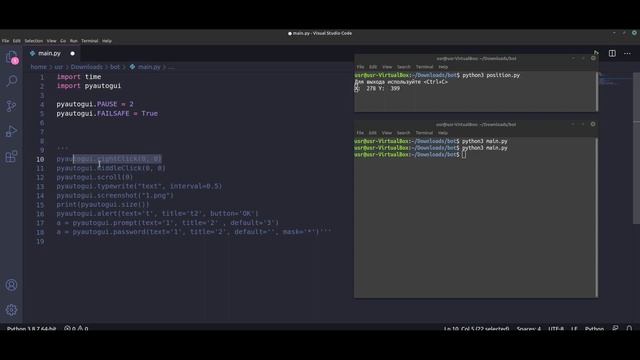Viewport: 640px width, 360px height.
Task: Open editor More Actions ellipsis
Action: point(627,53)
